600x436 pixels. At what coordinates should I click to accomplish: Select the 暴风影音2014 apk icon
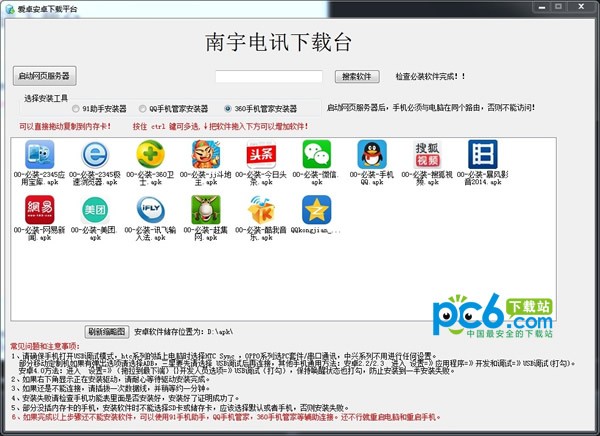click(483, 154)
